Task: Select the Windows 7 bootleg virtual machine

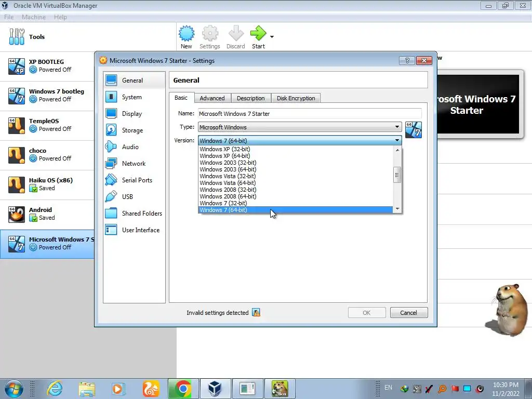Action: tap(47, 96)
